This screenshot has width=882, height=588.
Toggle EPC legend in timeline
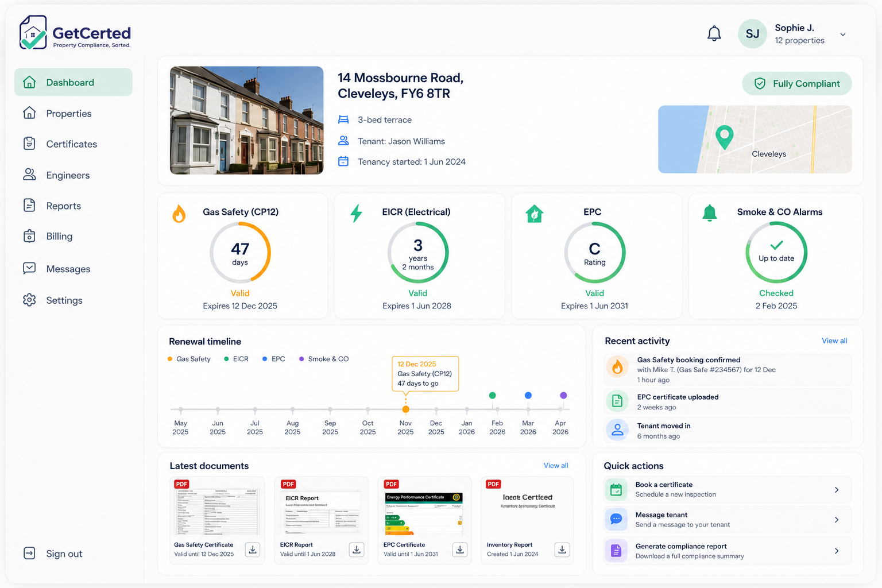coord(273,359)
